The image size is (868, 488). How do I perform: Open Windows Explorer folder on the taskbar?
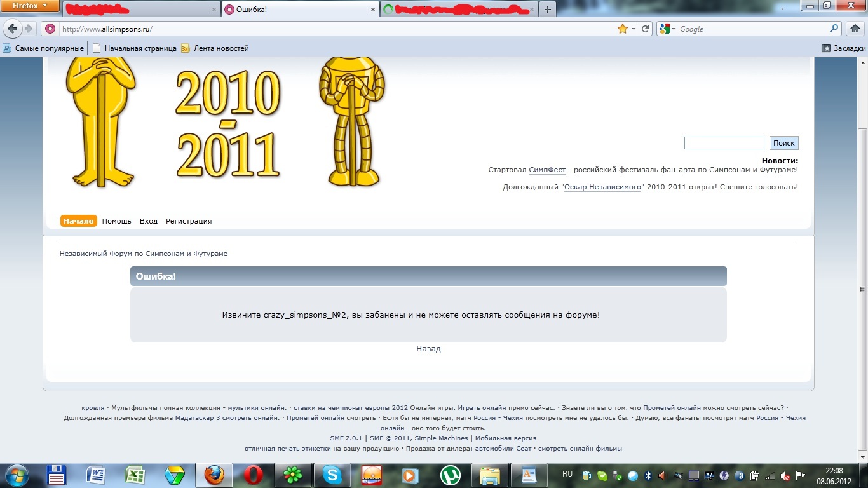coord(490,475)
